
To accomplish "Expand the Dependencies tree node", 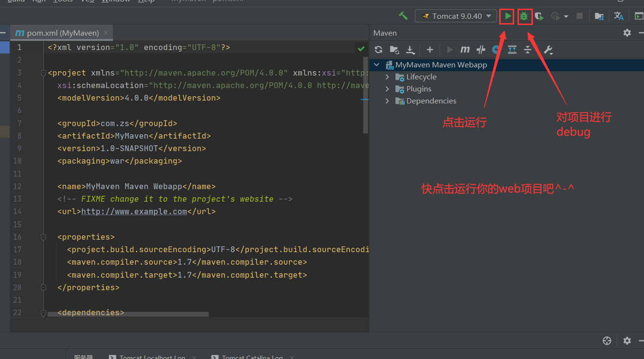I will (x=387, y=101).
